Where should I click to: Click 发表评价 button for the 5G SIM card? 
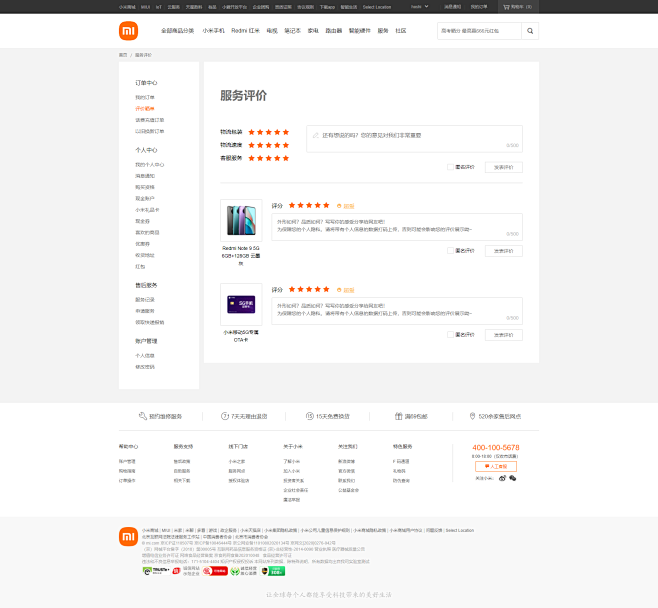tap(504, 335)
